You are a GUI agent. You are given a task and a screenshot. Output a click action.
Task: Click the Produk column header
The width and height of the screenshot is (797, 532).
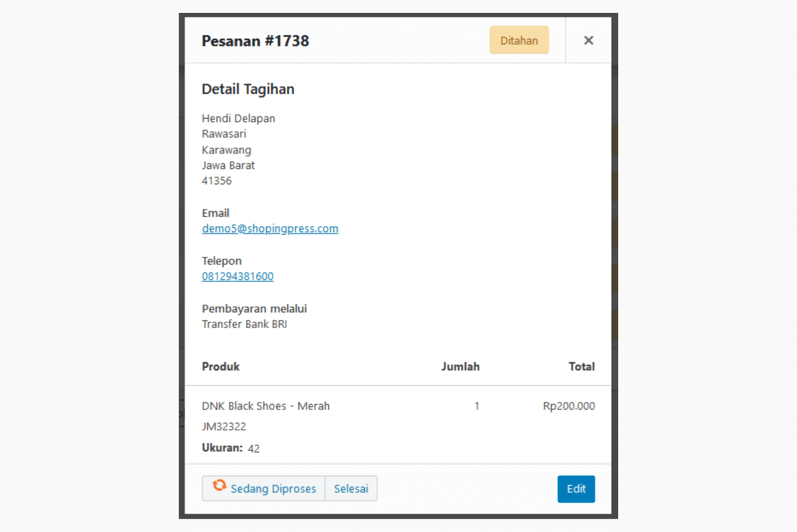(x=221, y=367)
